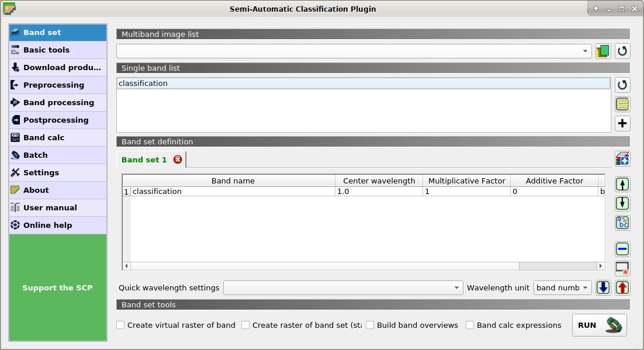Click Center wavelength column header

[x=379, y=181]
